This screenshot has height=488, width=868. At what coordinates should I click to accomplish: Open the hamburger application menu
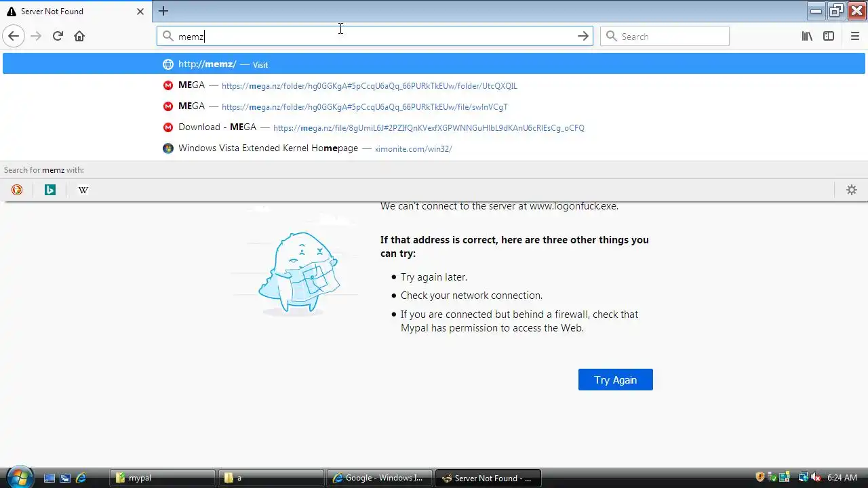(854, 37)
